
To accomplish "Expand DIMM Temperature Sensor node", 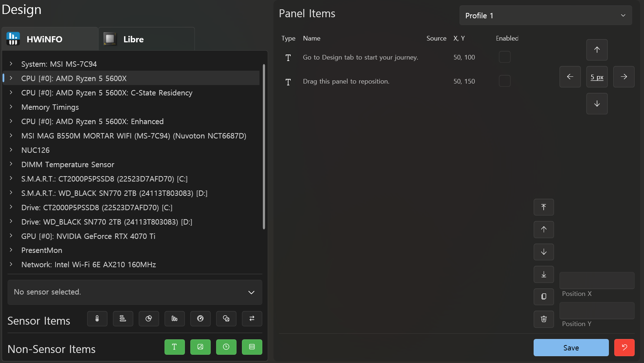I will (x=11, y=164).
